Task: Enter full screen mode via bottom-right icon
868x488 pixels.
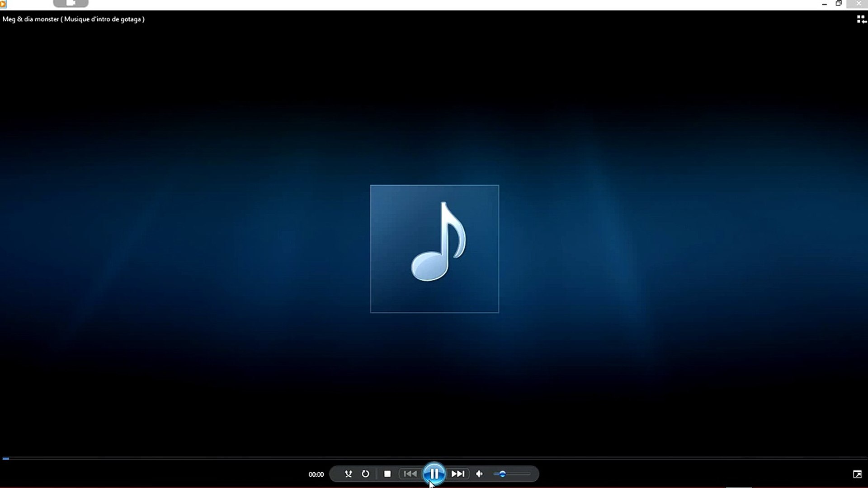Action: tap(857, 474)
